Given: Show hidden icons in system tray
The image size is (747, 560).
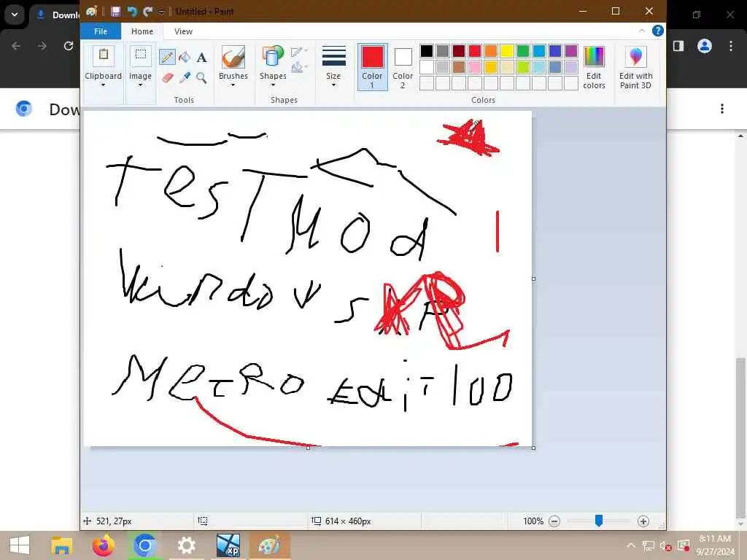Looking at the screenshot, I should 631,545.
